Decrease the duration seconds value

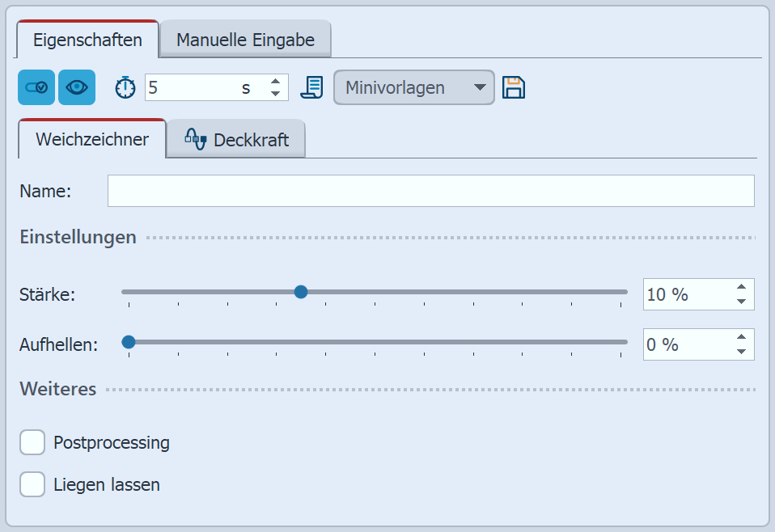pos(275,94)
